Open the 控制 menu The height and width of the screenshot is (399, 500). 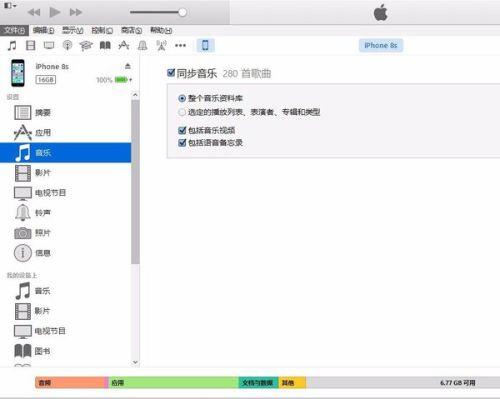pyautogui.click(x=102, y=30)
